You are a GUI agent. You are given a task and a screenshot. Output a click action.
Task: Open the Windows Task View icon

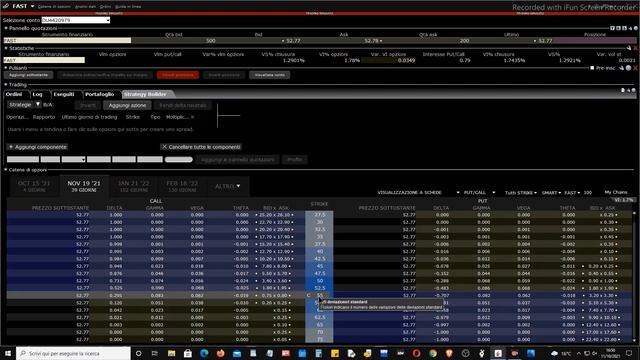click(x=155, y=353)
